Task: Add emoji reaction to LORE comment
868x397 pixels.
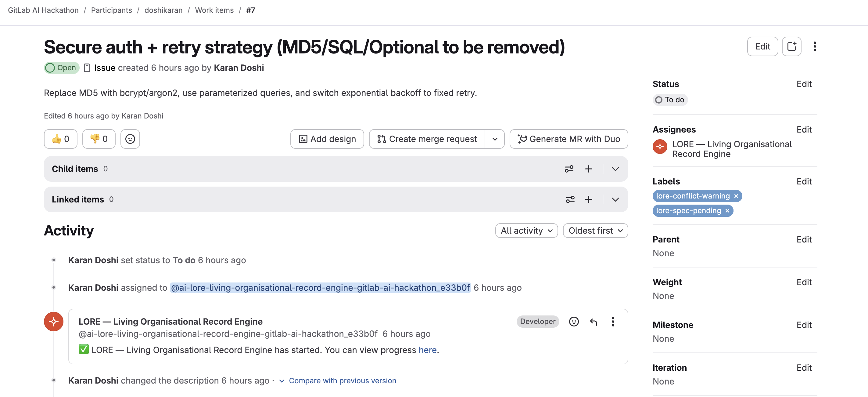Action: pyautogui.click(x=573, y=322)
